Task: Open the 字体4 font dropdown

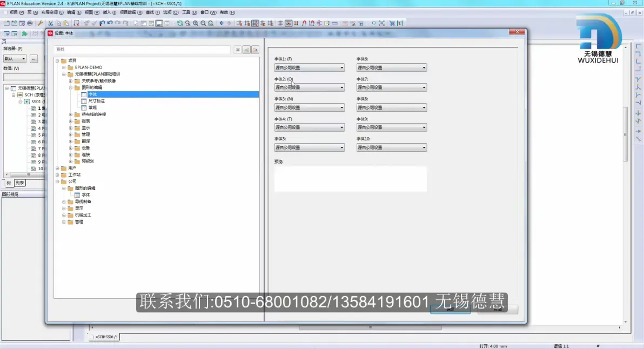Action: tap(309, 127)
